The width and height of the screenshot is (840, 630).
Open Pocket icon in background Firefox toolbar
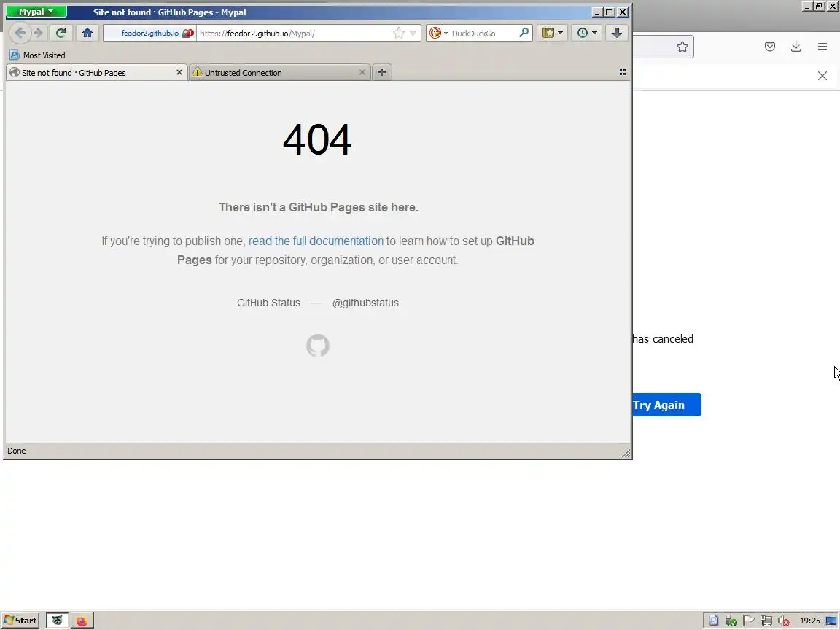[x=770, y=47]
